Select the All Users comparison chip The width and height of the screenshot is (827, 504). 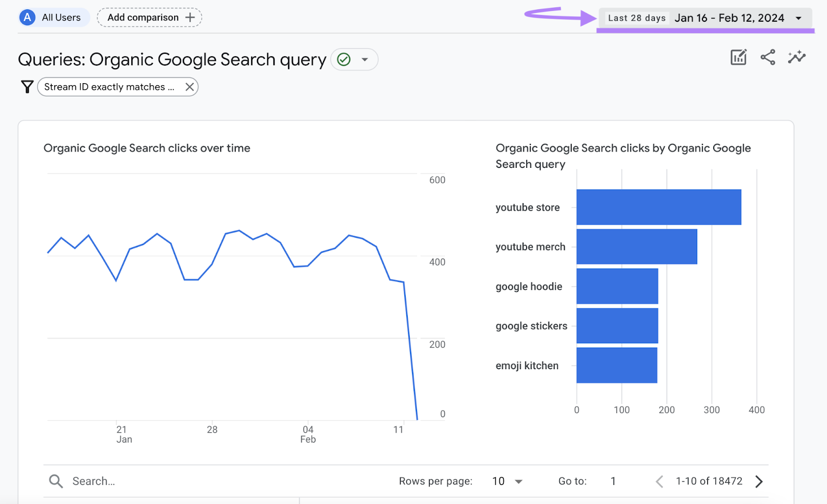pyautogui.click(x=53, y=17)
